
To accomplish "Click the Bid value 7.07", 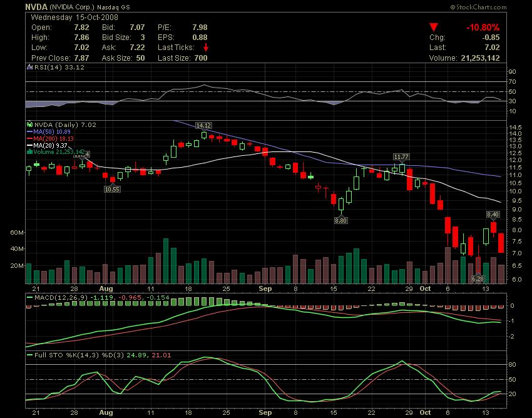I will (137, 28).
